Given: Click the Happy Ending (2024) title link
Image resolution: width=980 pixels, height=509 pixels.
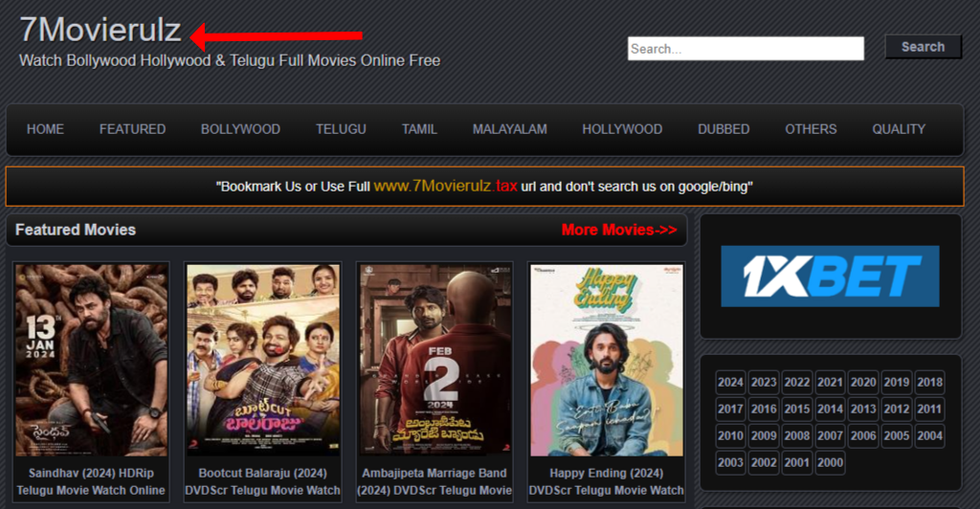Looking at the screenshot, I should tap(606, 481).
